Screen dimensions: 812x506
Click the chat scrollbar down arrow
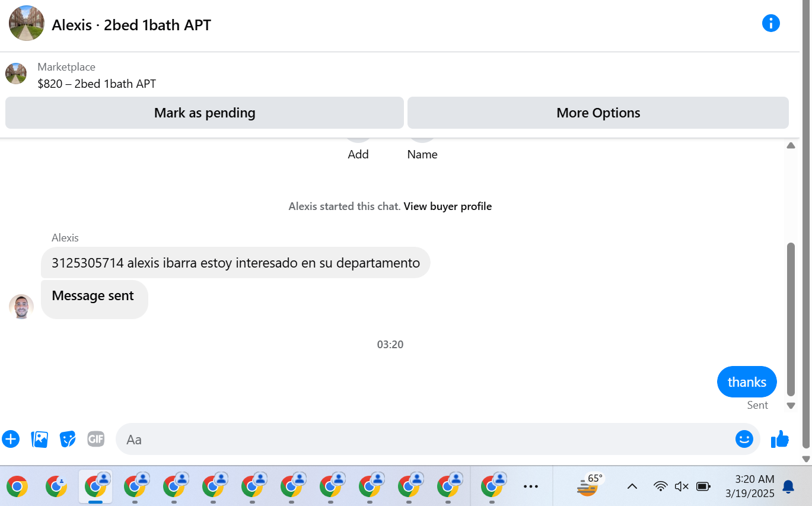791,406
